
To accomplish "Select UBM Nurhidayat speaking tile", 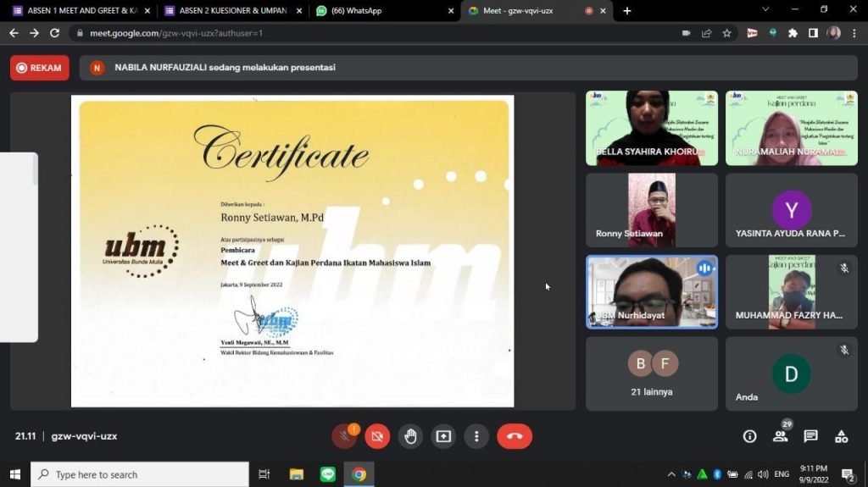I will click(x=652, y=291).
